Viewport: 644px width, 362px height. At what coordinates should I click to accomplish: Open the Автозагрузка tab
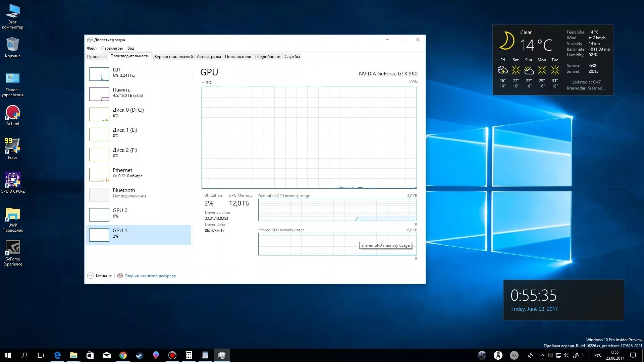(x=209, y=57)
